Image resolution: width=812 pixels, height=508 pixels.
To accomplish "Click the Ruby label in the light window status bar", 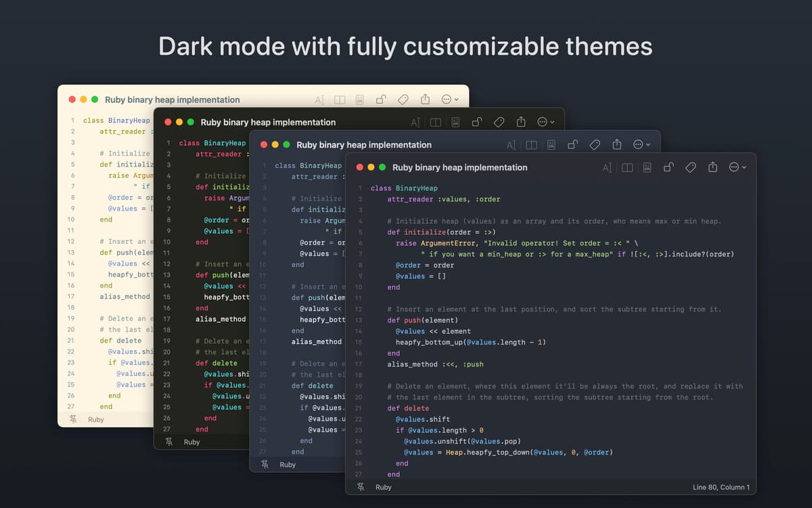I will (96, 419).
